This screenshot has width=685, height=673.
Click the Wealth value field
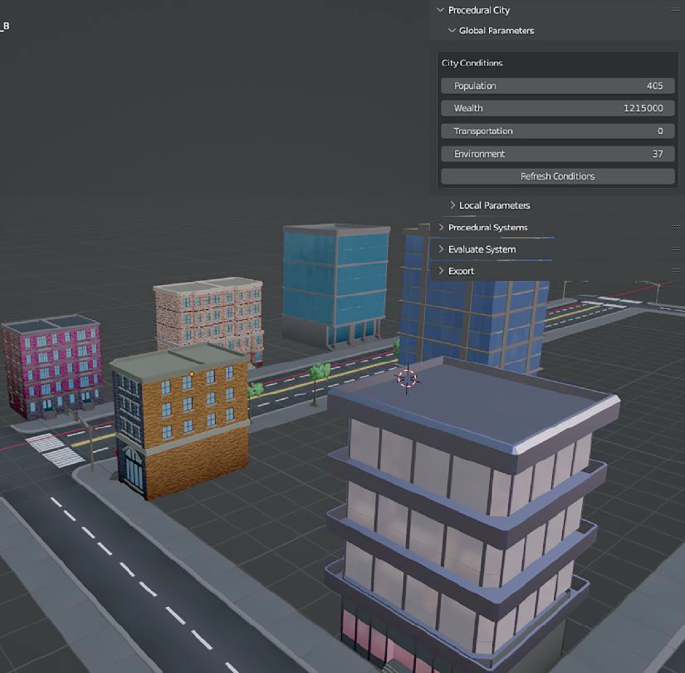pyautogui.click(x=557, y=108)
